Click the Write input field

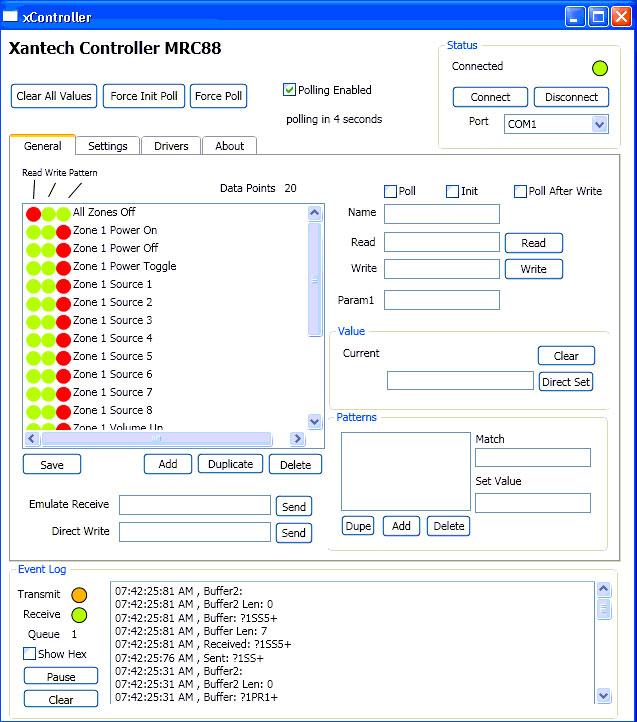pos(442,269)
